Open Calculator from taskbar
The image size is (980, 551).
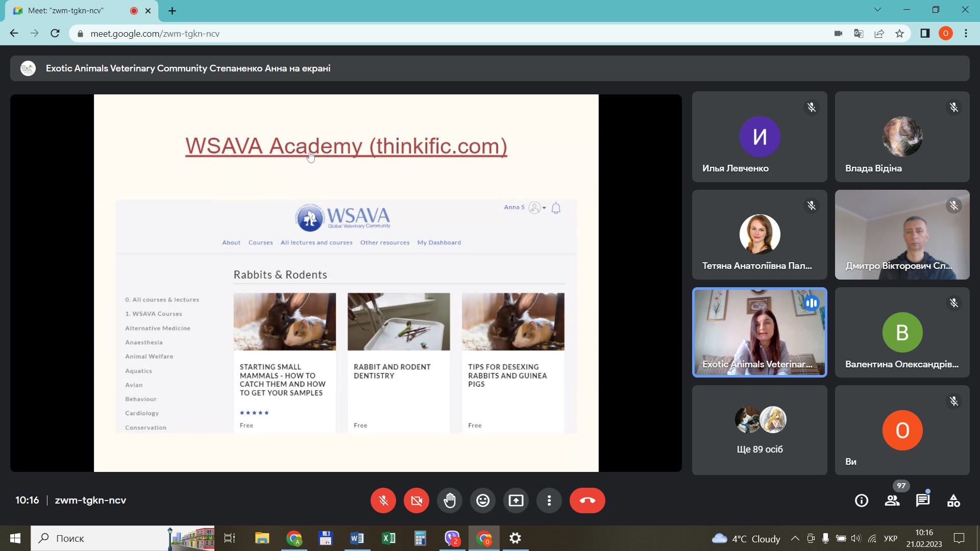tap(420, 538)
